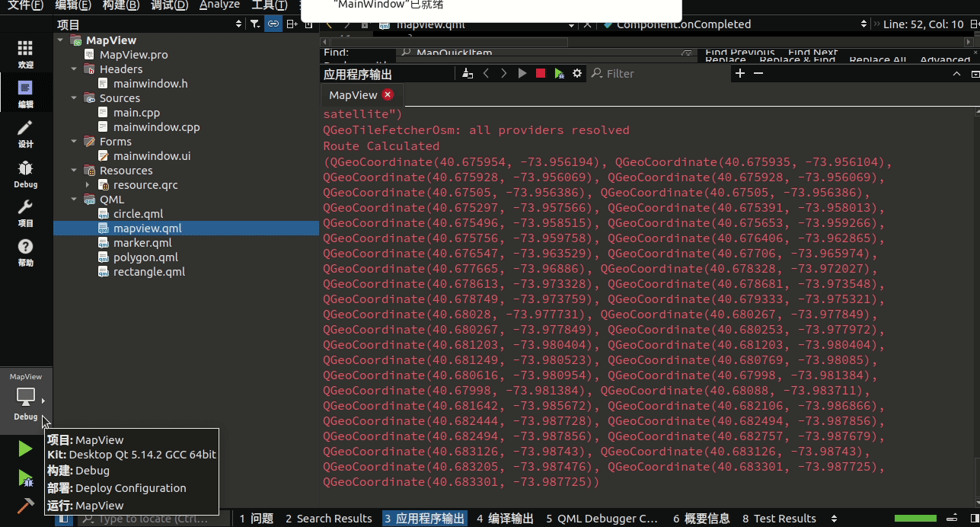
Task: Select marker.qml file
Action: click(142, 243)
